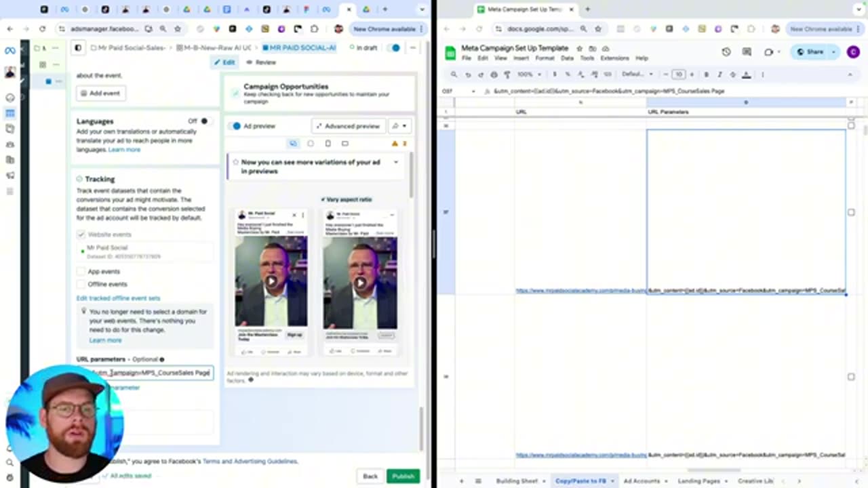
Task: Open the 100% zoom dropdown in Sheets
Action: coord(530,75)
